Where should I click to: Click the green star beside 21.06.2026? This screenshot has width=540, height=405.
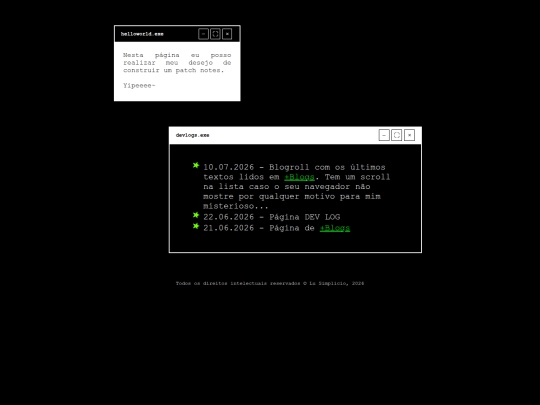click(x=196, y=226)
